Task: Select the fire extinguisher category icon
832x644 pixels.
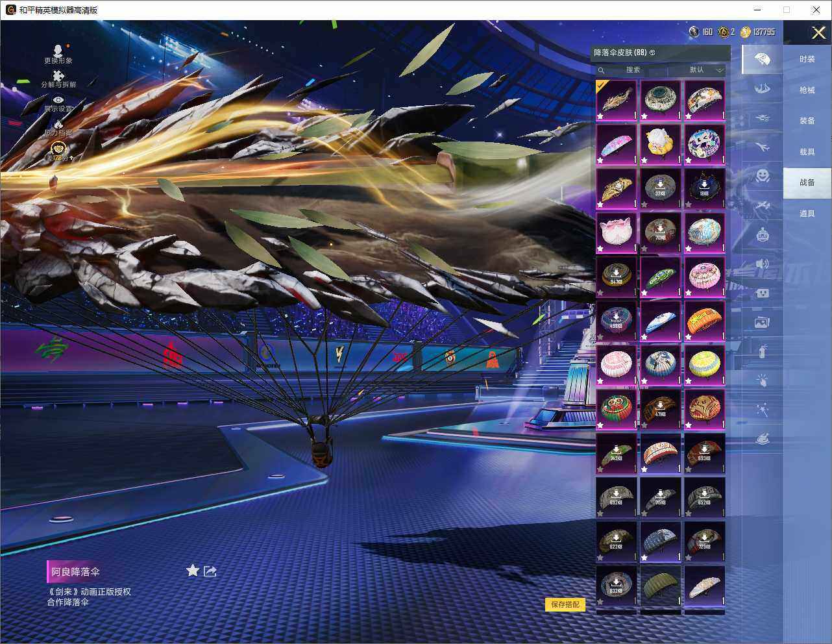Action: pyautogui.click(x=763, y=351)
